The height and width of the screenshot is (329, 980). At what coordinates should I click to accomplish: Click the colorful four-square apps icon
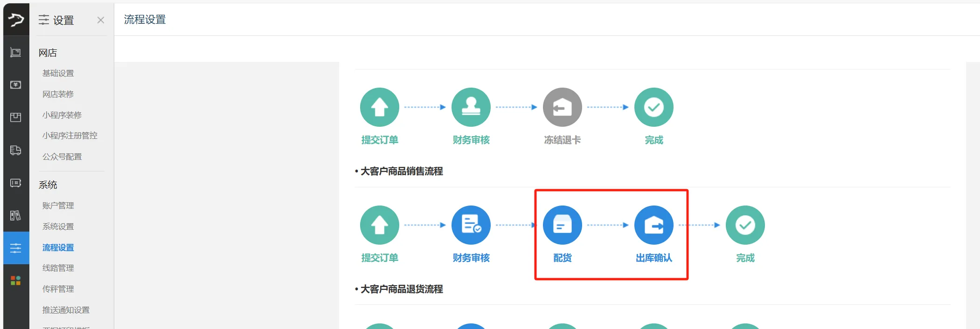(x=16, y=281)
